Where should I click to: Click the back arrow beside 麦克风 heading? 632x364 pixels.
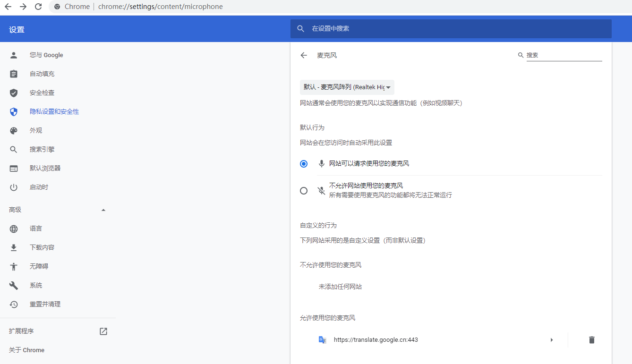(x=304, y=55)
